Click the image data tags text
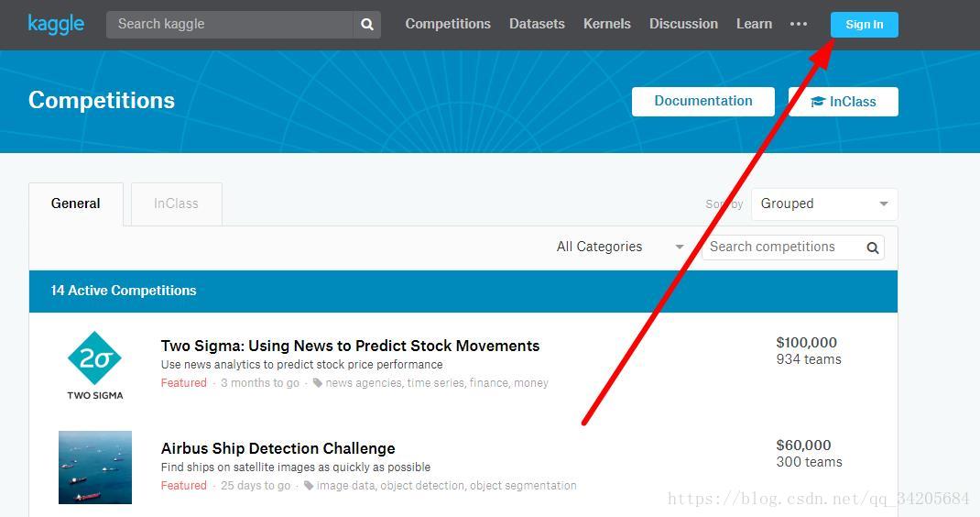The image size is (980, 517). click(446, 486)
